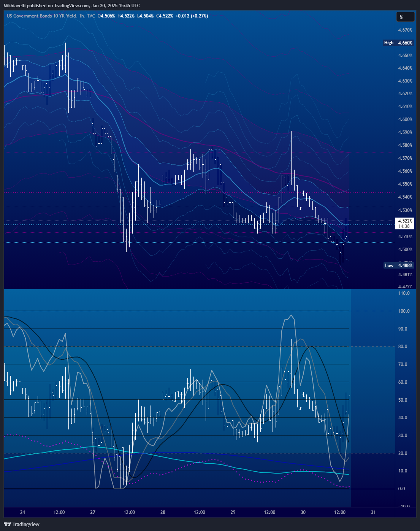Click the Open value O4.506% in legend
The width and height of the screenshot is (420, 531).
point(106,16)
